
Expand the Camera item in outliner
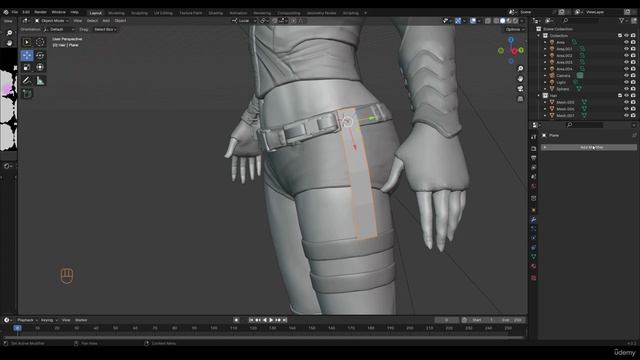(x=545, y=76)
